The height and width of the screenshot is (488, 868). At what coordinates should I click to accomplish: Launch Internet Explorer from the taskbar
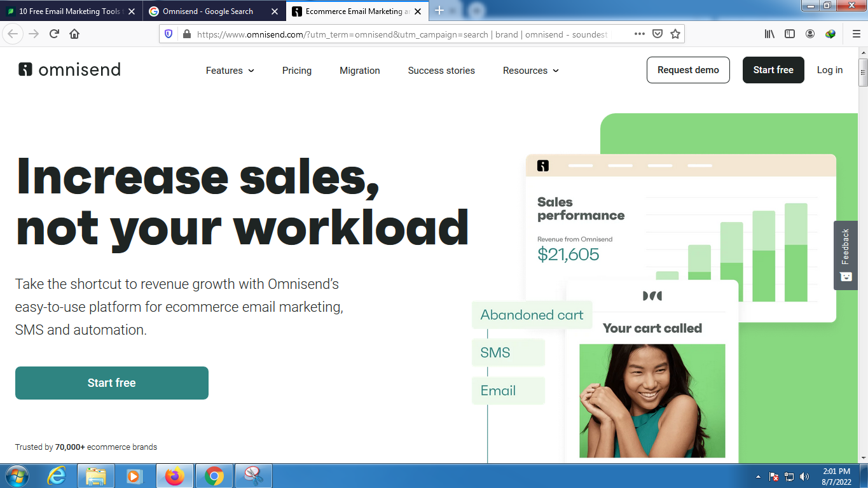(57, 476)
